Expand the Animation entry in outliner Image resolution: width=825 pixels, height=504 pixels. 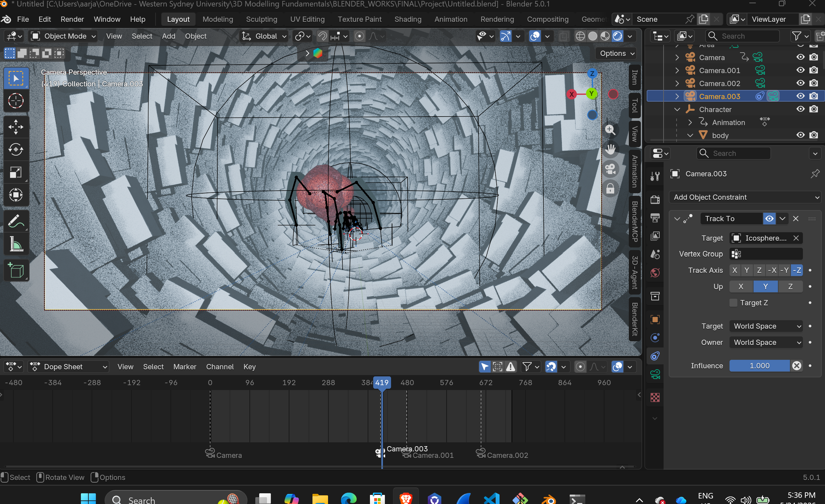(x=690, y=122)
